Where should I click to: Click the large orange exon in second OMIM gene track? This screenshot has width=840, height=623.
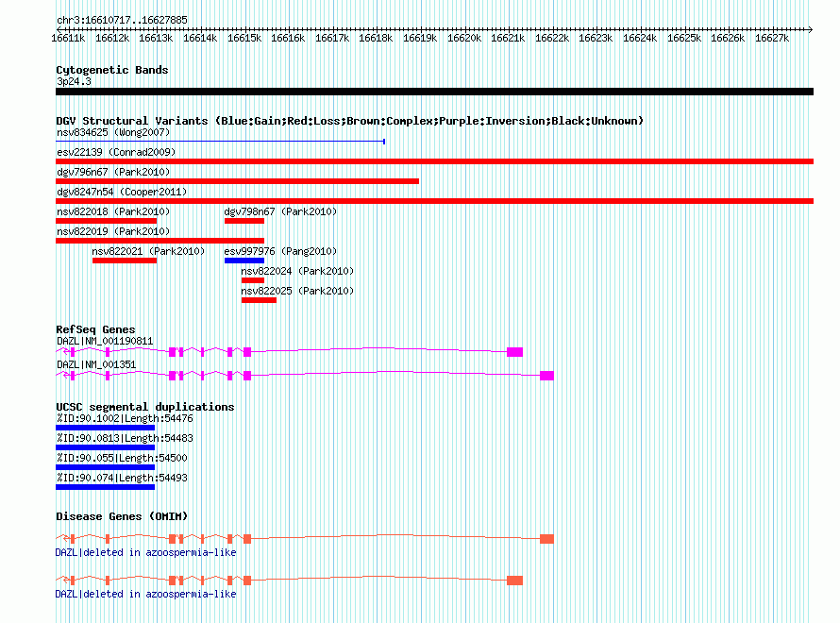coord(514,581)
